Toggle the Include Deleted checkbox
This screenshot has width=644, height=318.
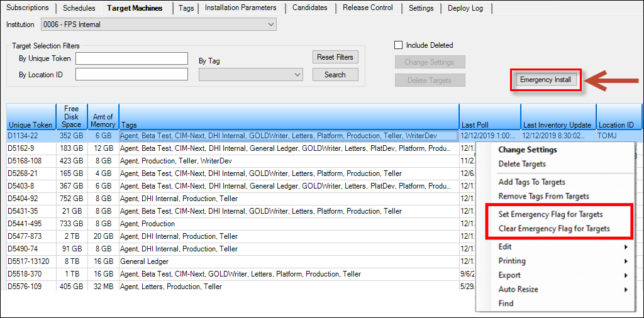[x=398, y=45]
